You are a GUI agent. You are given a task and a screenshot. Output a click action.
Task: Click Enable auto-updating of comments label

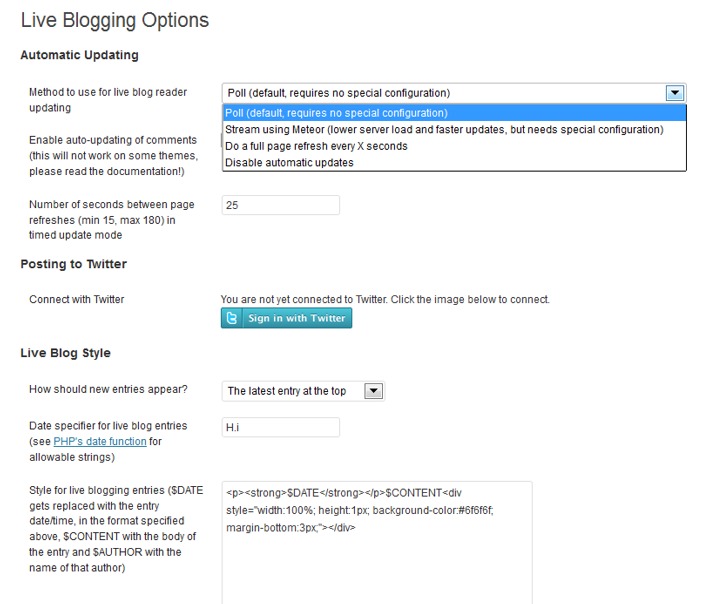(x=112, y=156)
